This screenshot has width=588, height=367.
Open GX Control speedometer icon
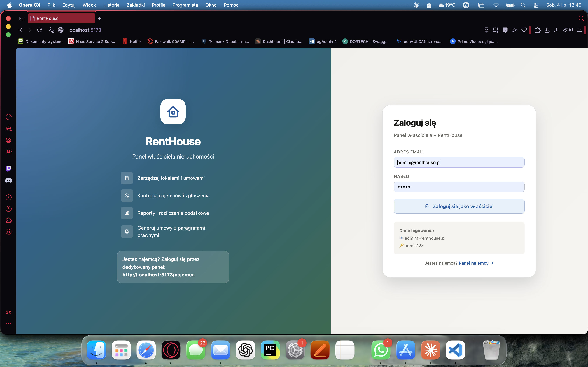coord(9,117)
